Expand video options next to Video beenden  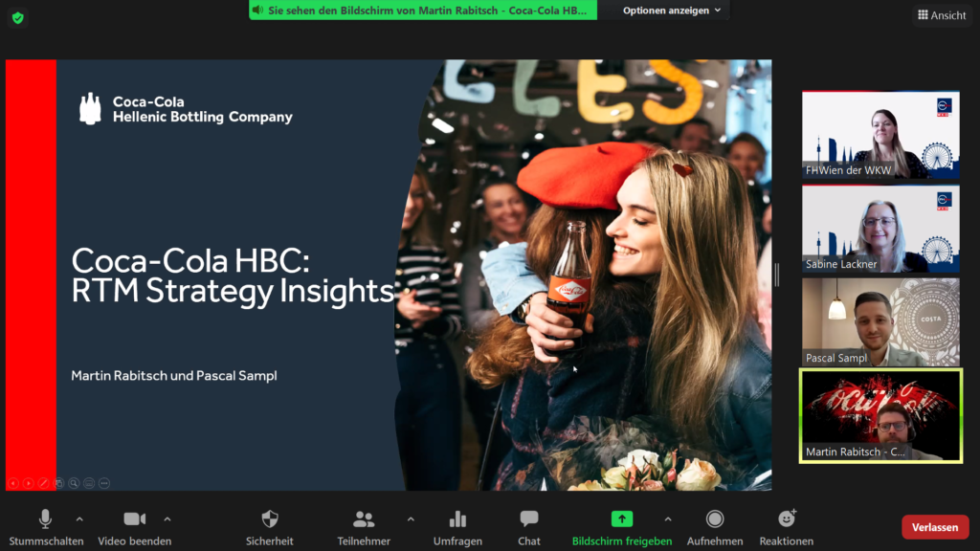click(x=167, y=519)
